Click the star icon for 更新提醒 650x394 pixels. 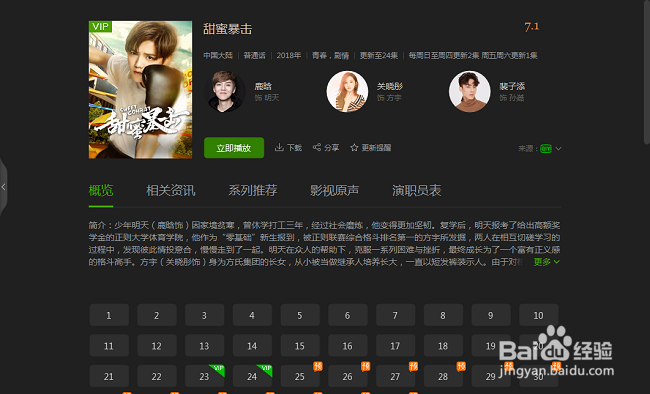coord(354,148)
